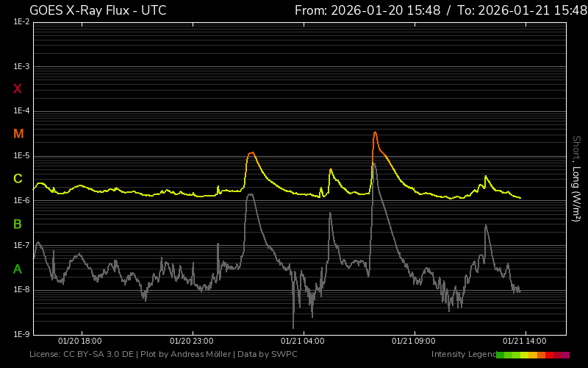This screenshot has width=588, height=368.
Task: Click the 1E-2 y-axis label
Action: (21, 22)
